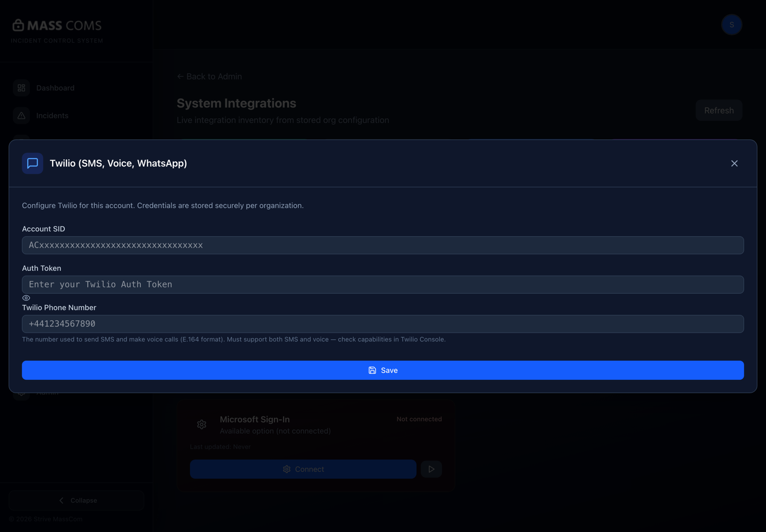Collapse the sidebar

coord(76,501)
